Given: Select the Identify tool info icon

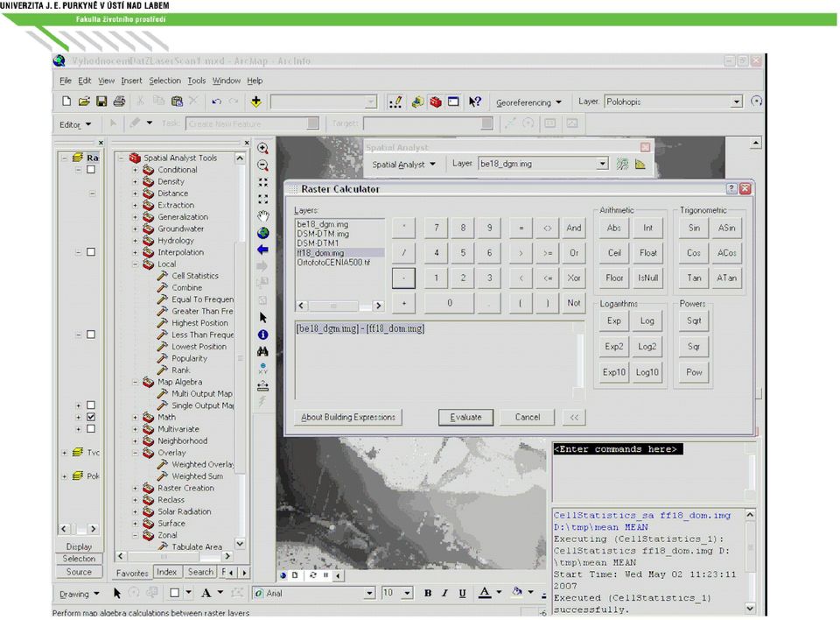Looking at the screenshot, I should pos(263,335).
